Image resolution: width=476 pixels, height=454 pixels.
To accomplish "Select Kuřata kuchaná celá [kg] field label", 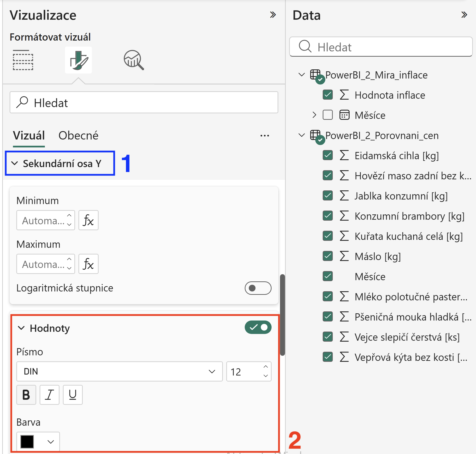I will [x=409, y=236].
